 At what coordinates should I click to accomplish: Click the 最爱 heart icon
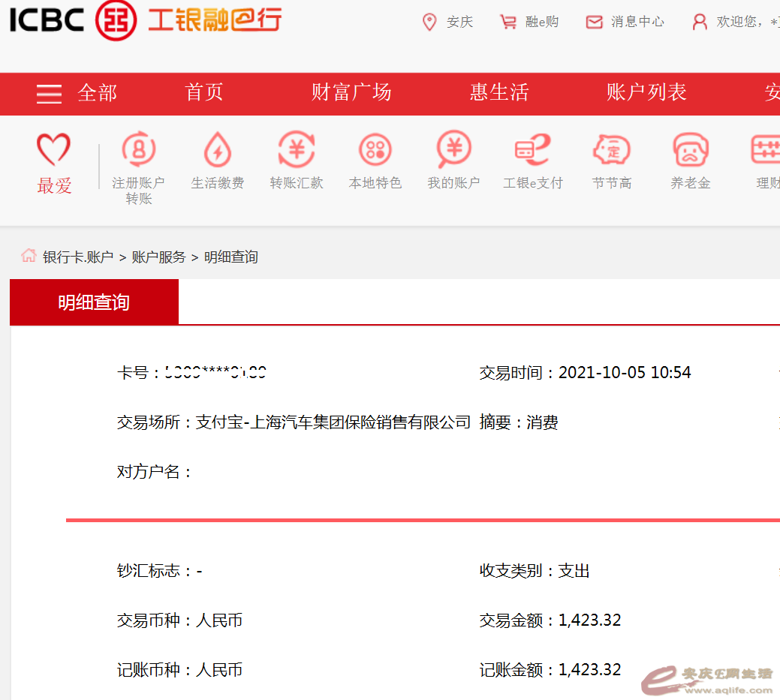tap(54, 150)
